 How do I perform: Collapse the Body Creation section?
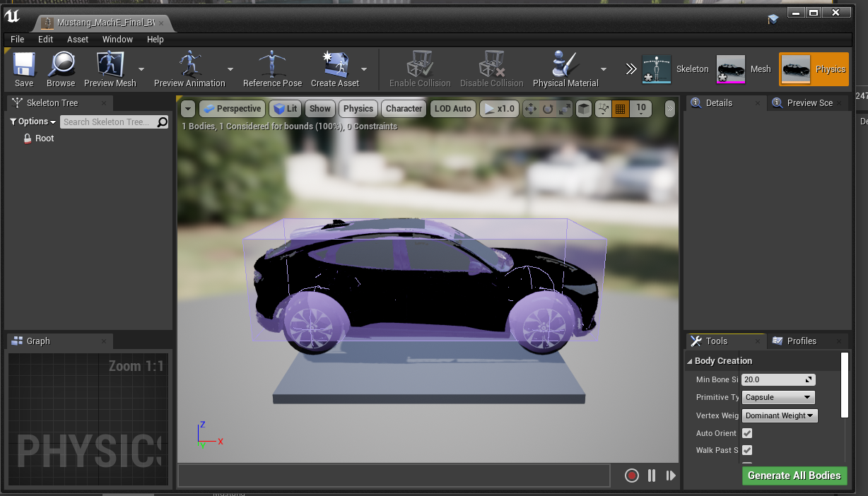click(x=690, y=360)
